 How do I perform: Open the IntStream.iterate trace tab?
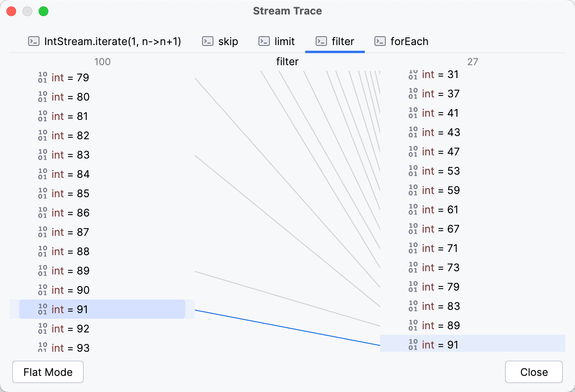pyautogui.click(x=113, y=41)
